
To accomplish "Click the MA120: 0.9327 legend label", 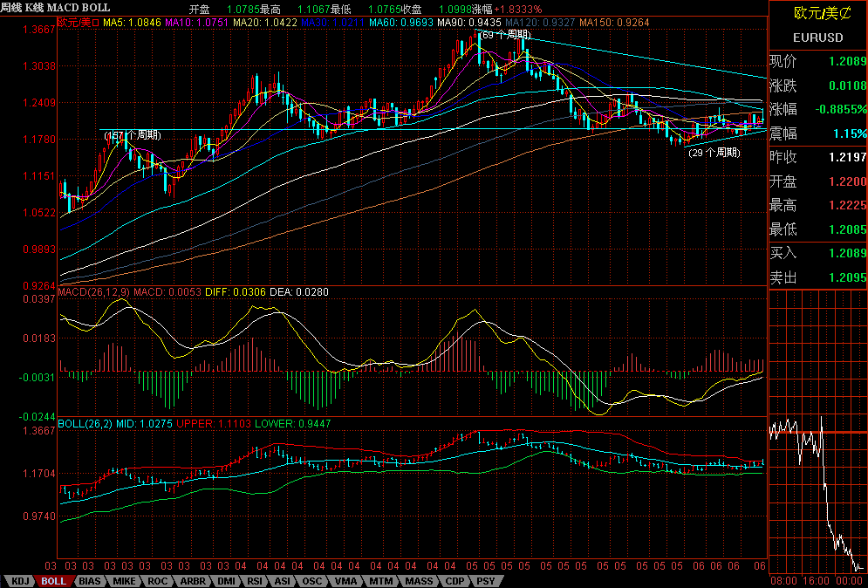I will [540, 23].
